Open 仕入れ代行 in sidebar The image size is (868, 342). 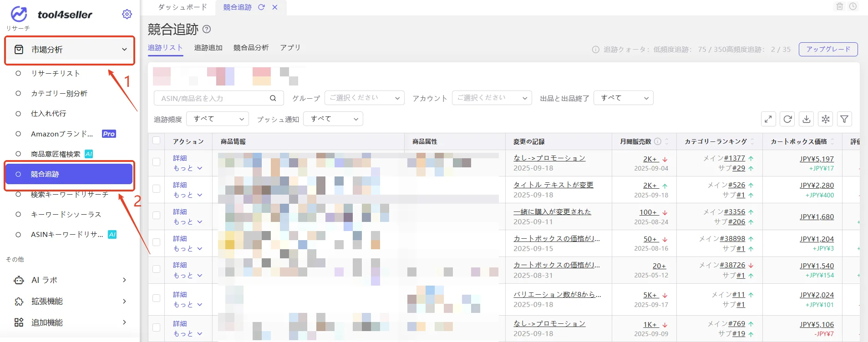pos(49,113)
